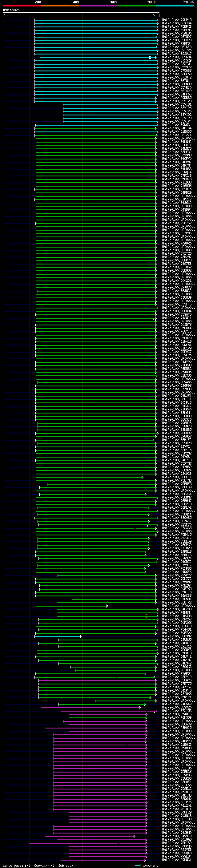Open hit UniRef100_Q7X5X9
The image size is (197, 868).
[177, 61]
